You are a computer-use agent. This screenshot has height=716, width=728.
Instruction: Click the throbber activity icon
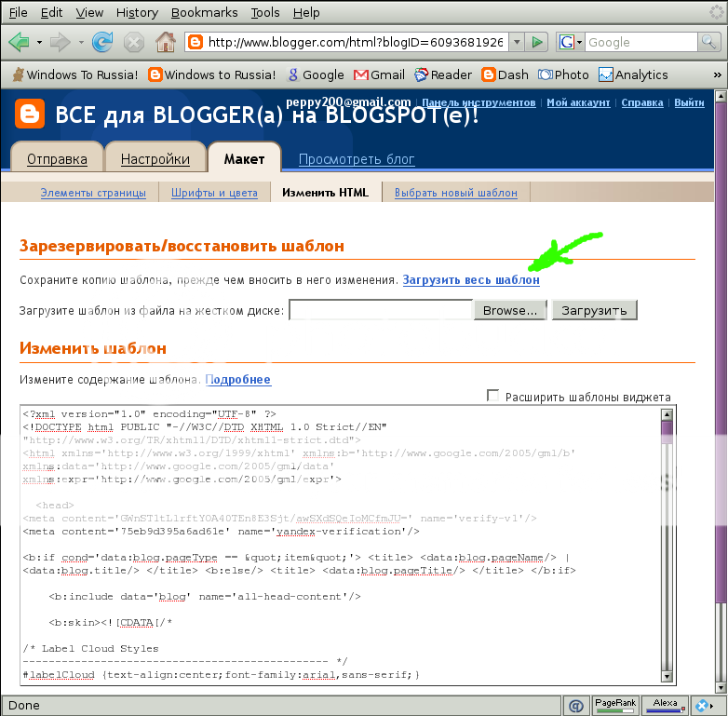pos(717,12)
